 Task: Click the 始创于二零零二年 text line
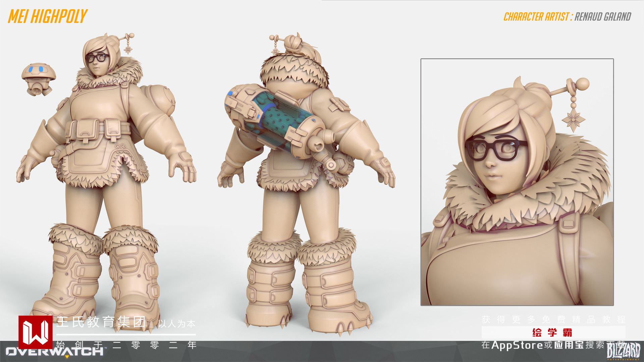pos(126,345)
